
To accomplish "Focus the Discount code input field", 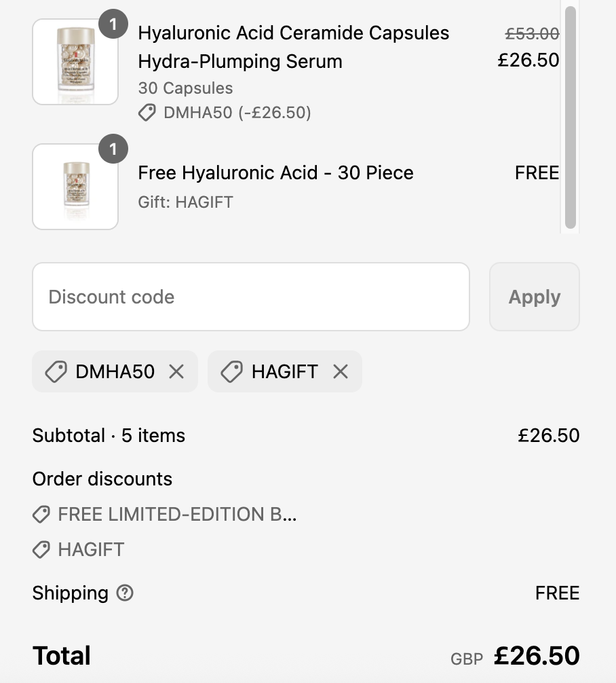I will click(250, 297).
